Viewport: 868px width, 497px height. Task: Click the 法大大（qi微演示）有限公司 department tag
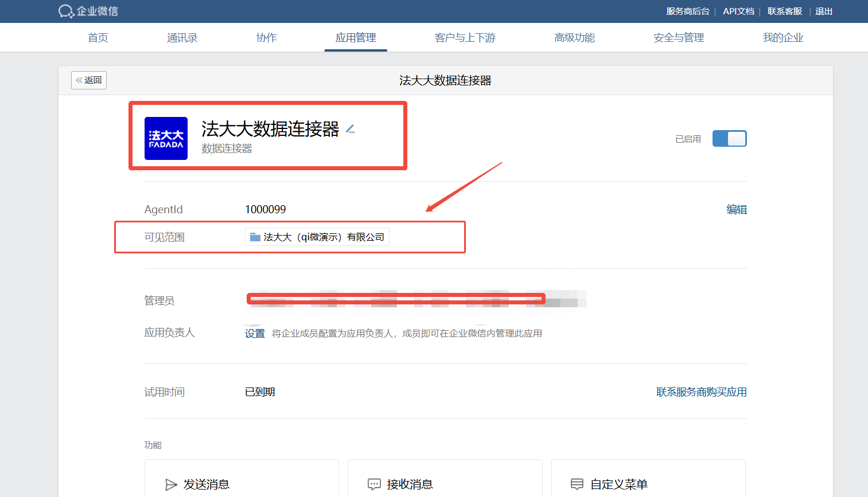coord(317,237)
